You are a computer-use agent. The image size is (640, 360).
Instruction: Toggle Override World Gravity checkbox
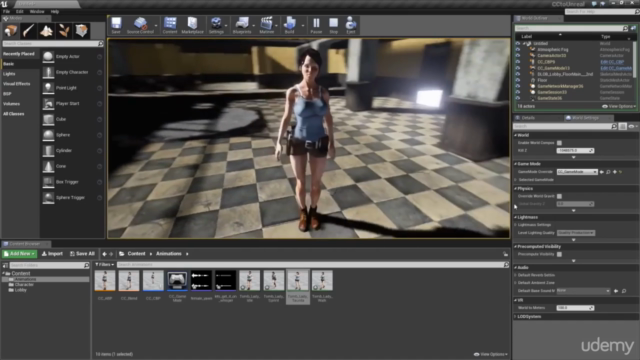tap(559, 196)
